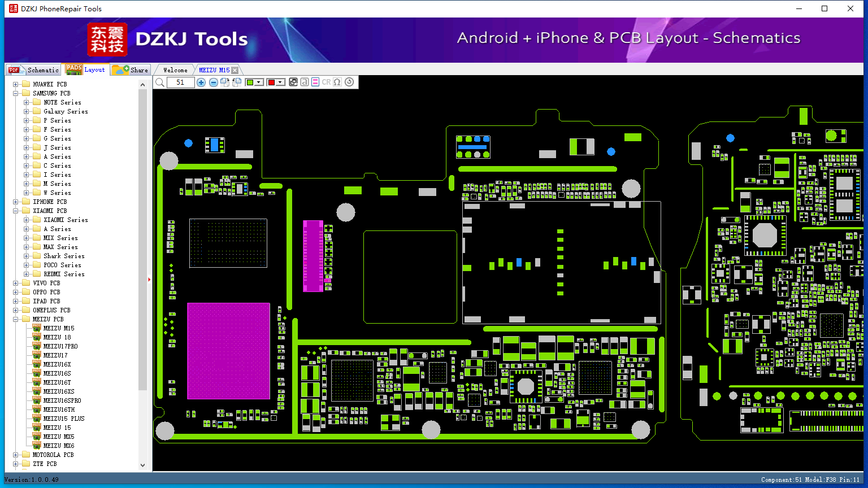Expand the IPHONE PCB folder
Image resolution: width=868 pixels, height=488 pixels.
pyautogui.click(x=16, y=202)
